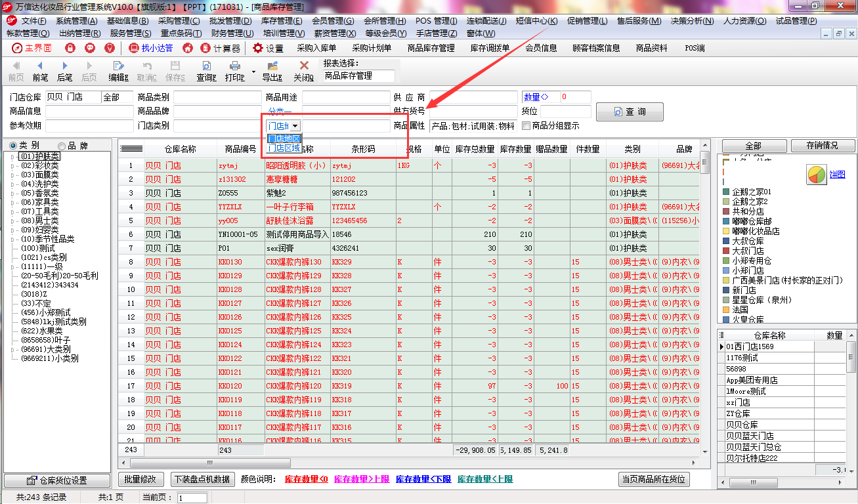Click the 大叔门店 red legend swatch
858x504 pixels.
coord(726,251)
